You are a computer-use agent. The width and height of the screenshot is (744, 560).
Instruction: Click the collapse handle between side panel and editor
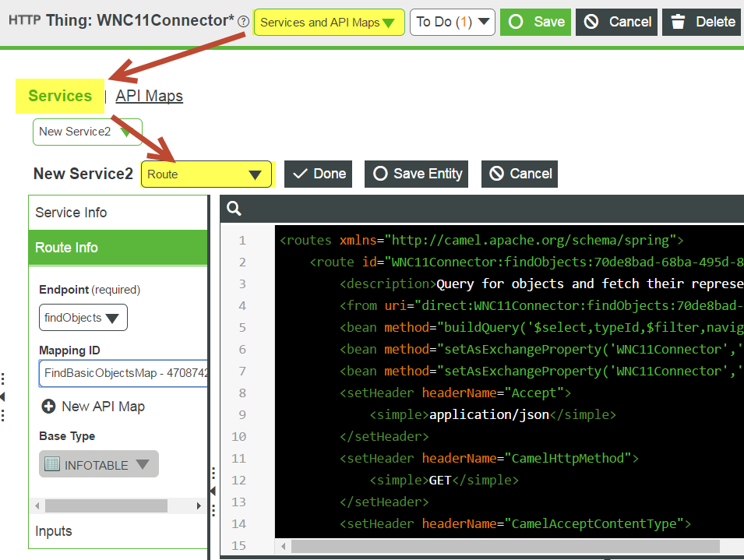(x=213, y=491)
